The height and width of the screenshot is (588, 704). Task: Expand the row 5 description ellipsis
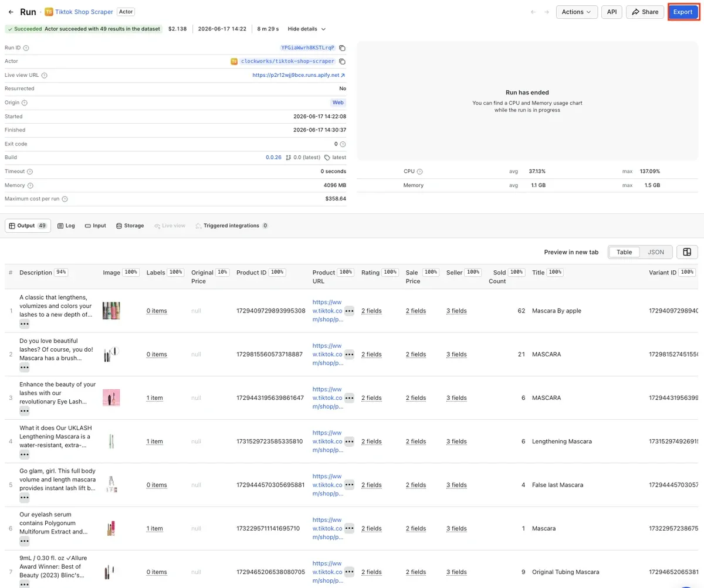click(x=24, y=498)
